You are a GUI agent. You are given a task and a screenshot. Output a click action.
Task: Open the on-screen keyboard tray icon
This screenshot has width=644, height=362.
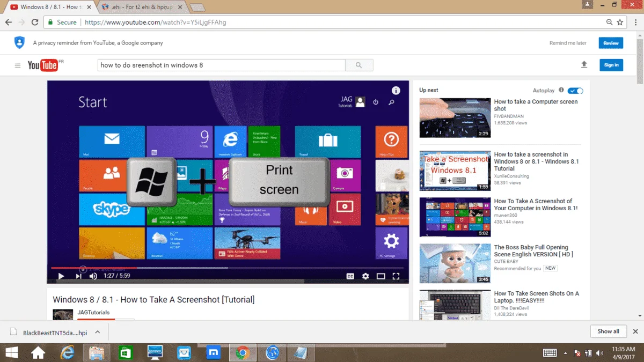[x=550, y=353]
